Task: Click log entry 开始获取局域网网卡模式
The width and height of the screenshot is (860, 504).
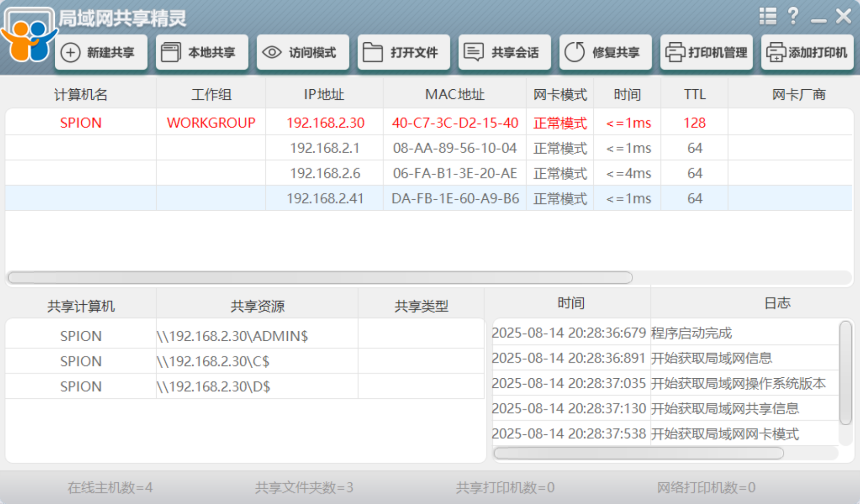Action: (x=725, y=434)
